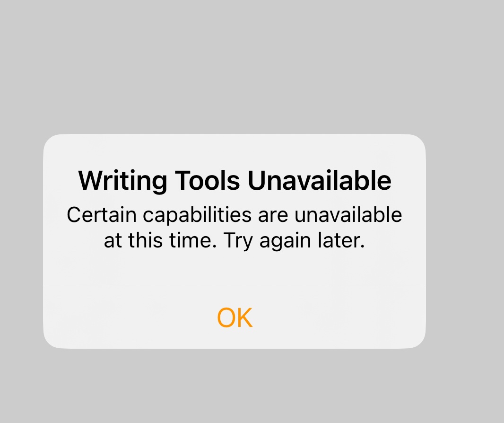The image size is (504, 423).
Task: Click the "at this time. Try again later." text
Action: 235,240
